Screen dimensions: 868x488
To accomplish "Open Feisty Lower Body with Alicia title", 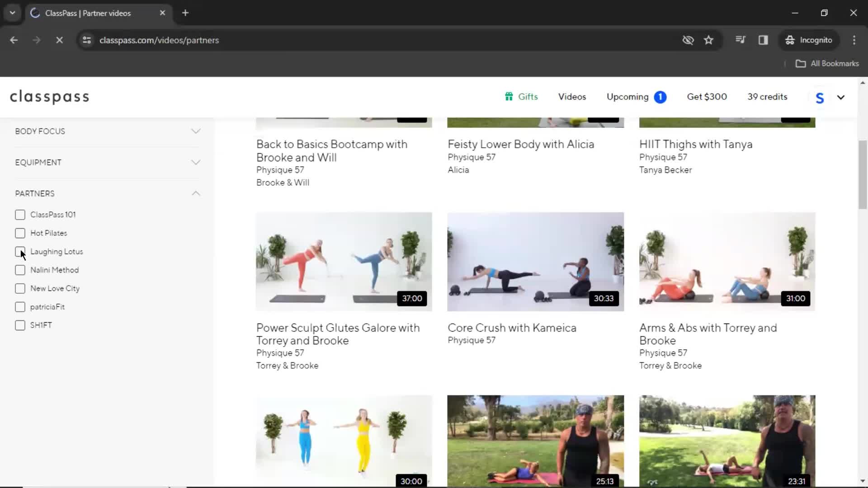I will point(521,145).
